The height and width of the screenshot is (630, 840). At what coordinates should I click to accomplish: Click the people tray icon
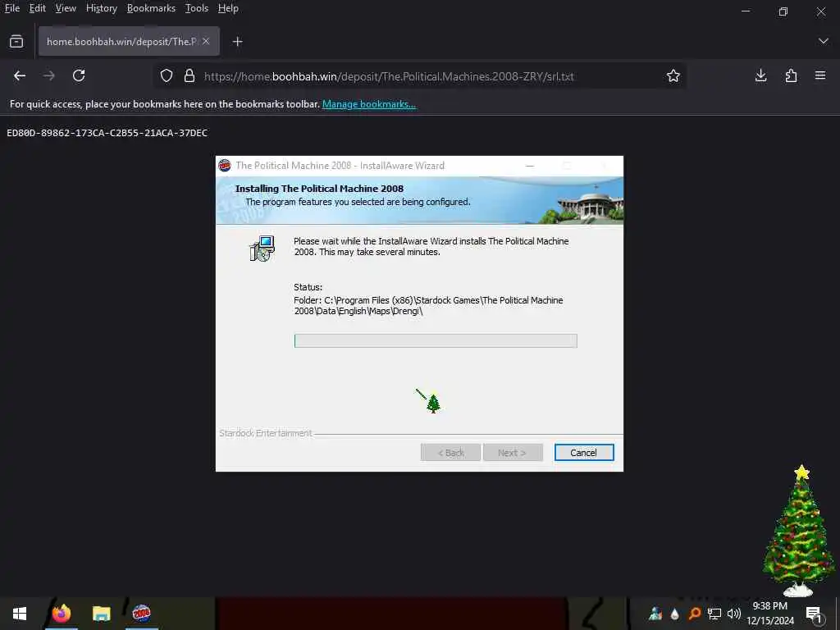coord(655,614)
